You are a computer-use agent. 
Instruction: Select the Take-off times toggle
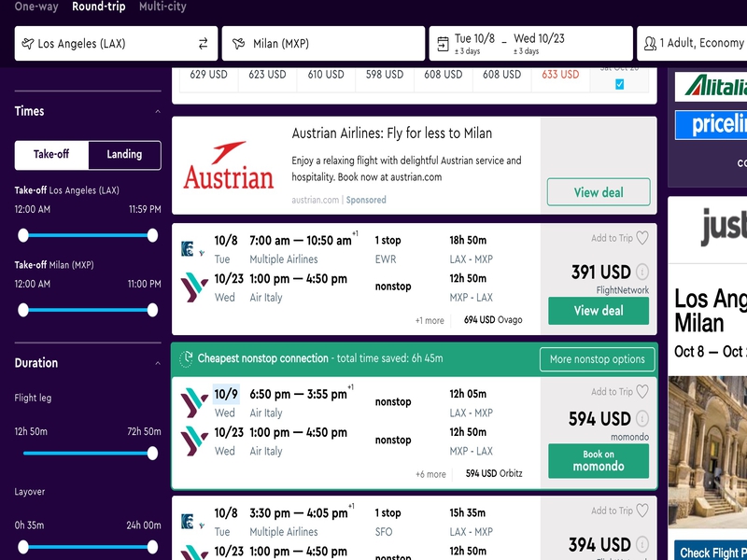click(51, 155)
